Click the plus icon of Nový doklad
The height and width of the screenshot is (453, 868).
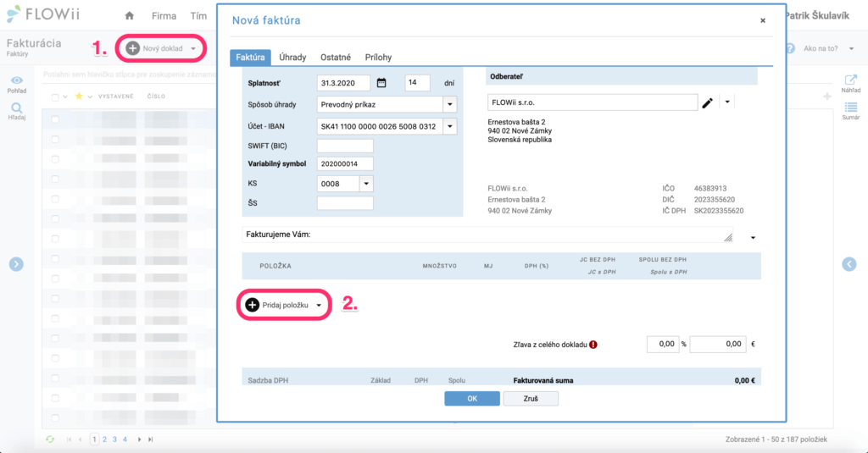(133, 48)
